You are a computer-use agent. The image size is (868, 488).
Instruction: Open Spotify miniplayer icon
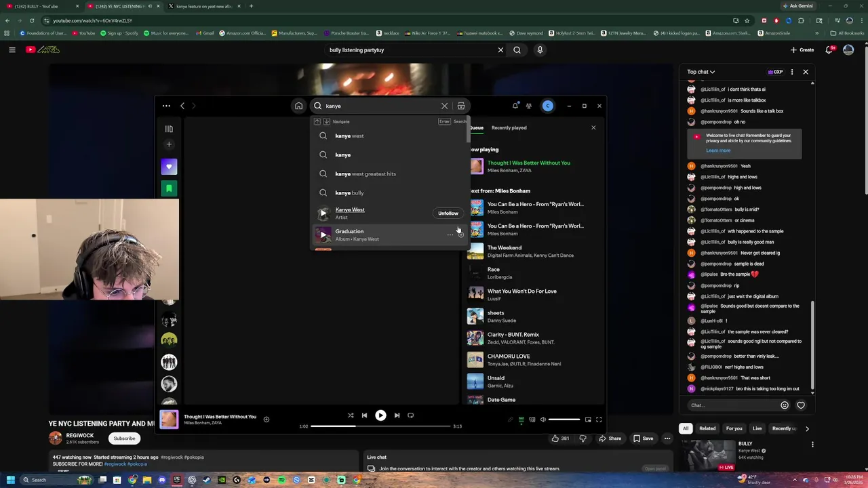[x=588, y=420]
